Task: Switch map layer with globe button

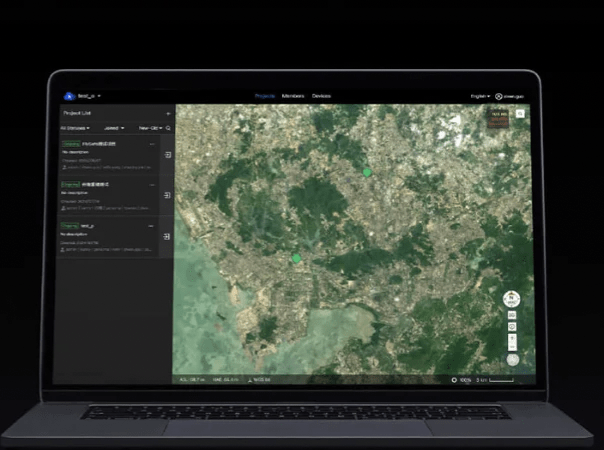Action: [x=513, y=360]
